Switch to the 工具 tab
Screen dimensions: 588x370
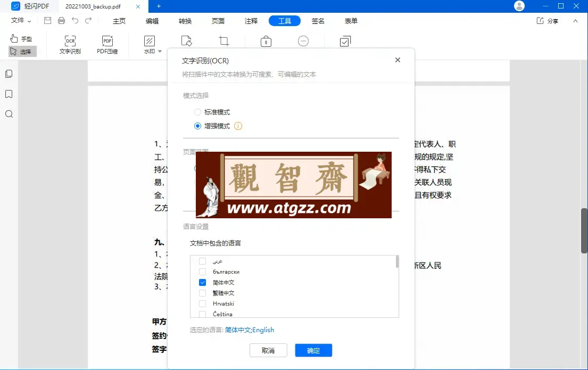(285, 21)
